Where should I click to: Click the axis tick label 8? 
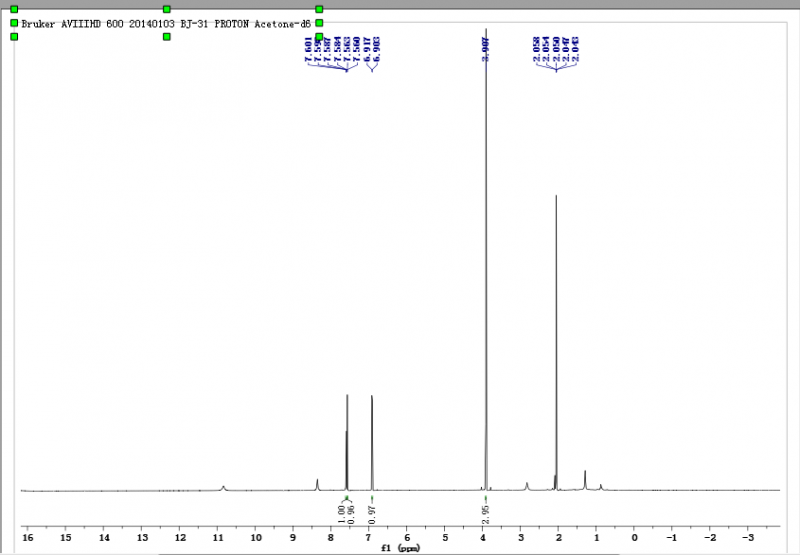[x=331, y=537]
